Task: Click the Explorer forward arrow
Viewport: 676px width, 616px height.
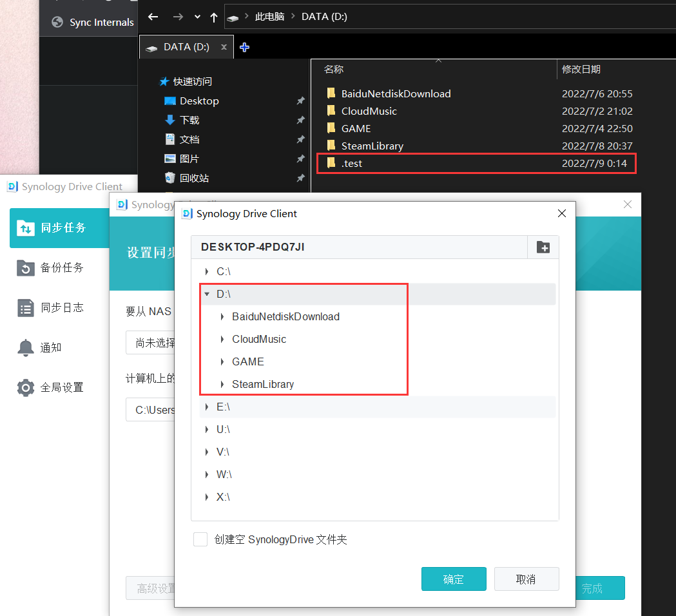Action: tap(178, 17)
